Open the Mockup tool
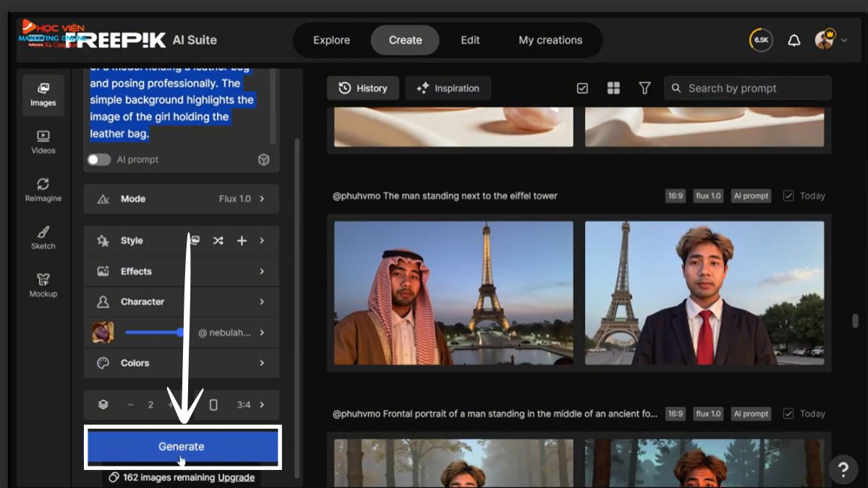Screen dimensions: 868x488 pos(43,286)
